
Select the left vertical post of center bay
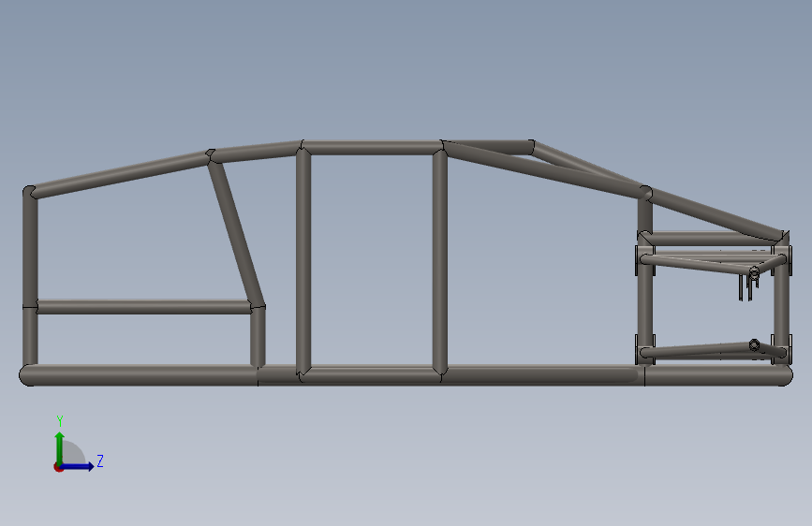point(303,260)
